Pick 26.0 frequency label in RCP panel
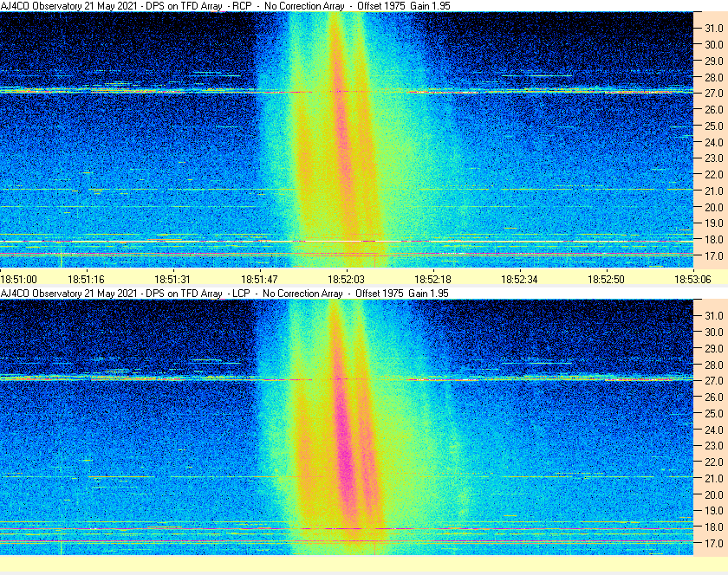Screen dimensions: 728x575 714,109
